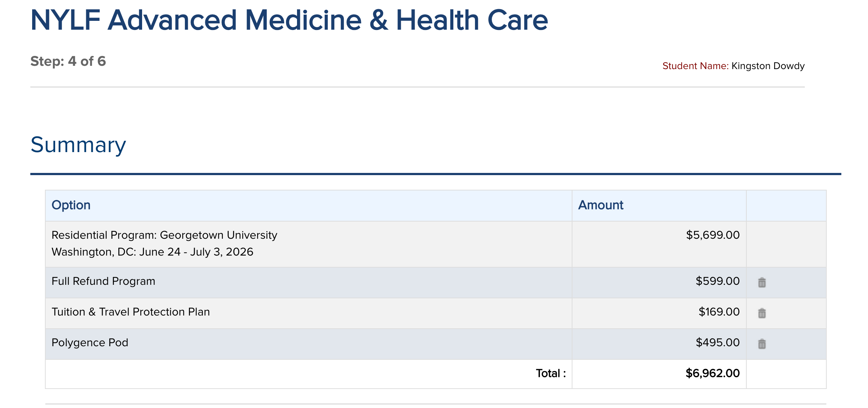The width and height of the screenshot is (868, 408).
Task: Select the Polygence Pod option label
Action: [x=90, y=343]
